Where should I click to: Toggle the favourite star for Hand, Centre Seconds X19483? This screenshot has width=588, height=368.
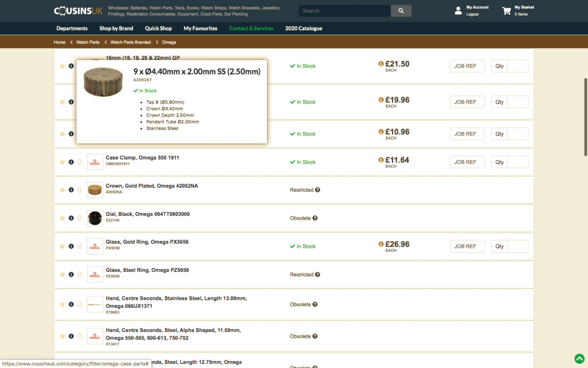(62, 304)
